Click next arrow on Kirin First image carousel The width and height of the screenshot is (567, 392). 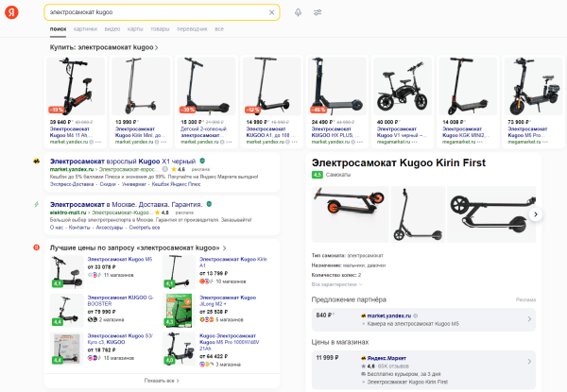pos(536,214)
